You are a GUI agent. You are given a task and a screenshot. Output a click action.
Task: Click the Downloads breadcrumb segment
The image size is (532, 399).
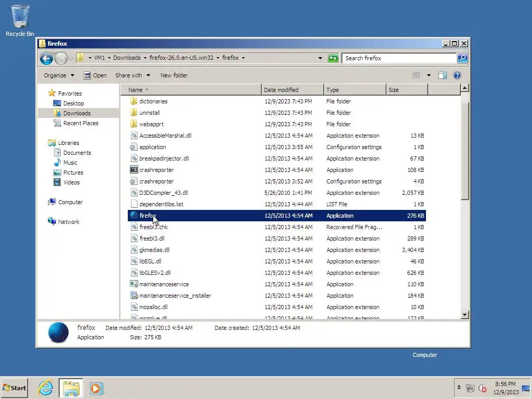pyautogui.click(x=127, y=58)
